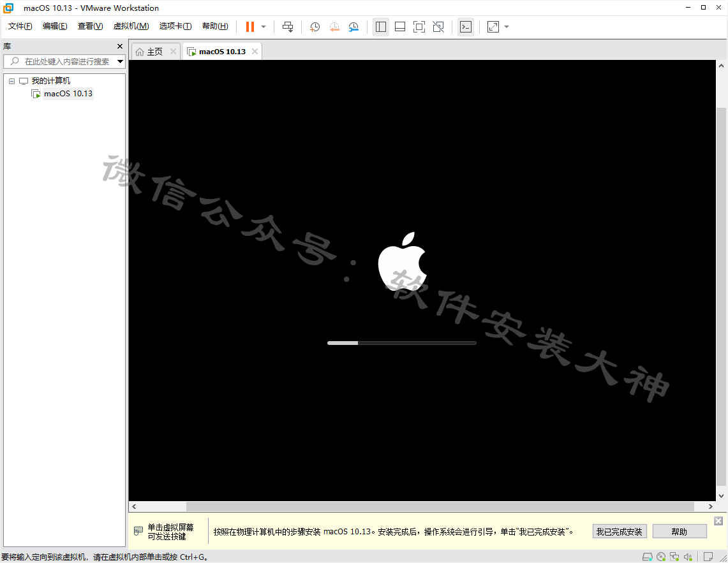Click the message log note icon
The width and height of the screenshot is (728, 563).
click(708, 557)
